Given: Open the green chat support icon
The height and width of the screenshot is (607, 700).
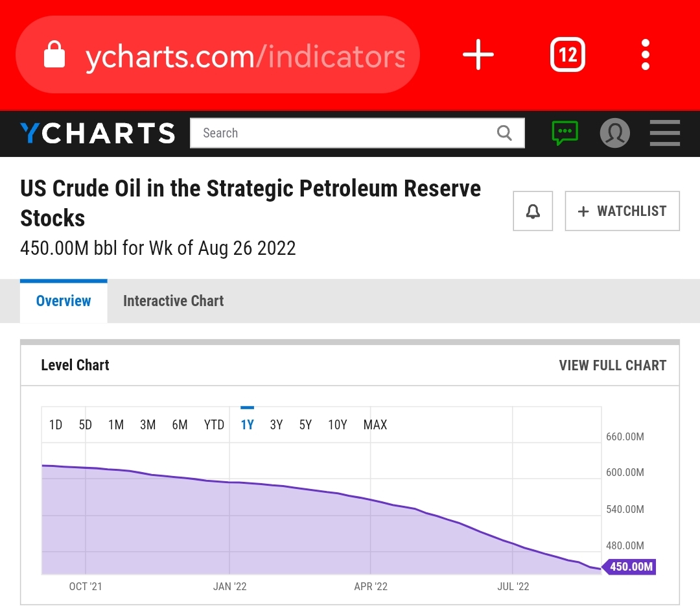Looking at the screenshot, I should click(565, 133).
